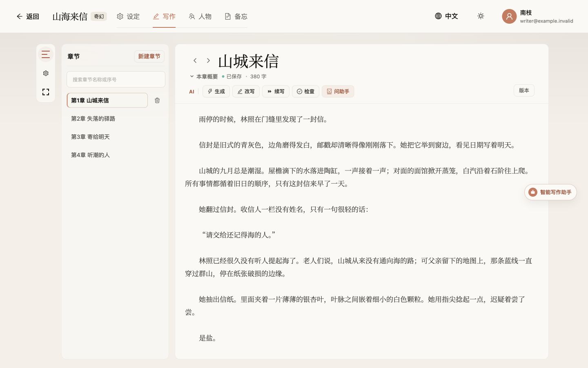
Task: Open the 版本 versions button
Action: [x=524, y=90]
